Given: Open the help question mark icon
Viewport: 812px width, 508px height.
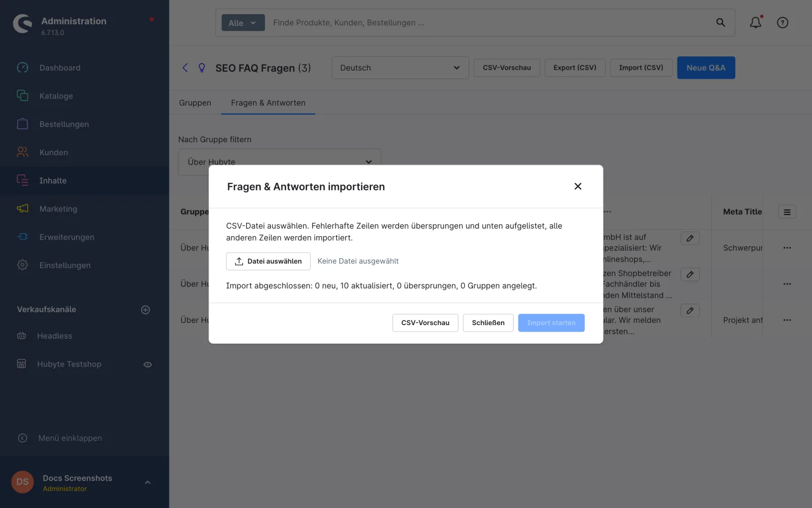Looking at the screenshot, I should (783, 22).
